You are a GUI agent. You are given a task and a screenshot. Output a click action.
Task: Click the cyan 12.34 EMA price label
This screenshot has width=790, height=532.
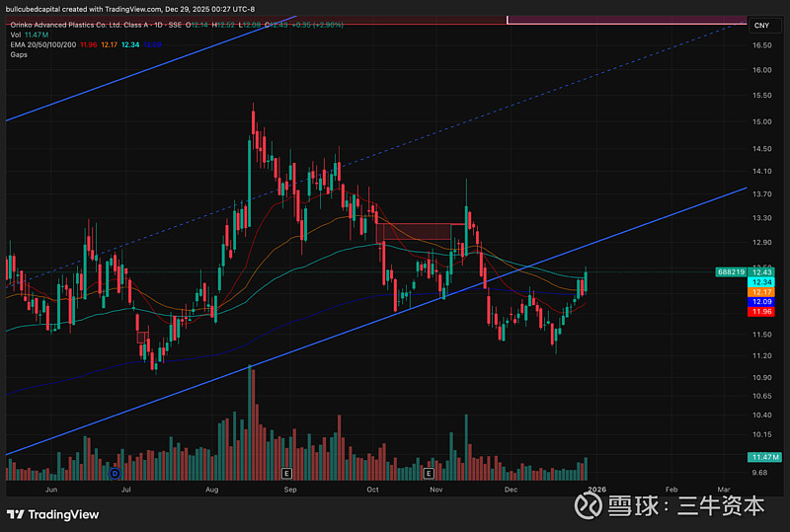(761, 282)
